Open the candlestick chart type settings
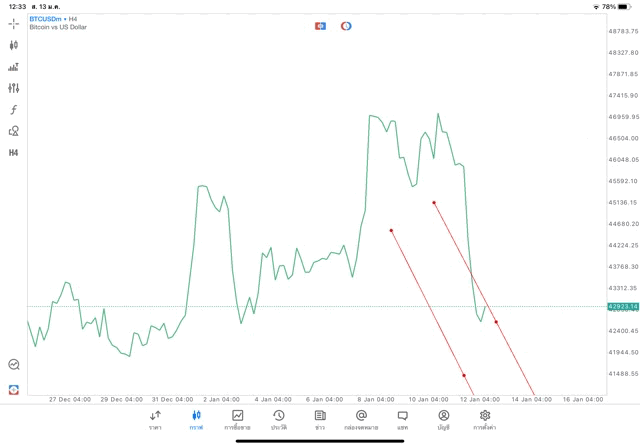 pos(14,45)
